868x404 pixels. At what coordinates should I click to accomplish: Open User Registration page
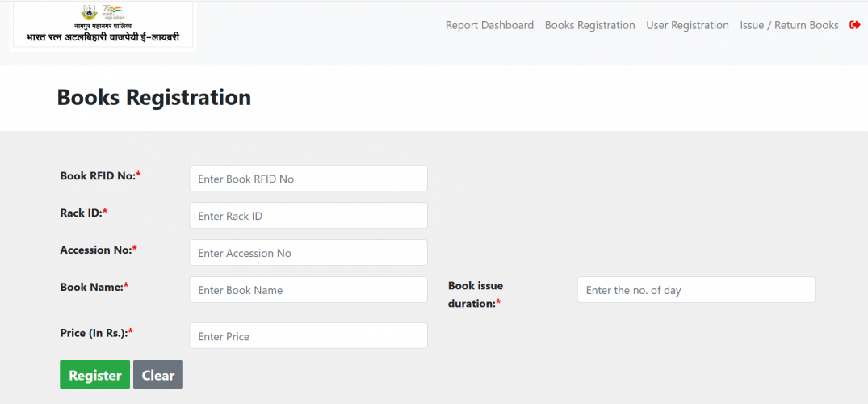(687, 25)
